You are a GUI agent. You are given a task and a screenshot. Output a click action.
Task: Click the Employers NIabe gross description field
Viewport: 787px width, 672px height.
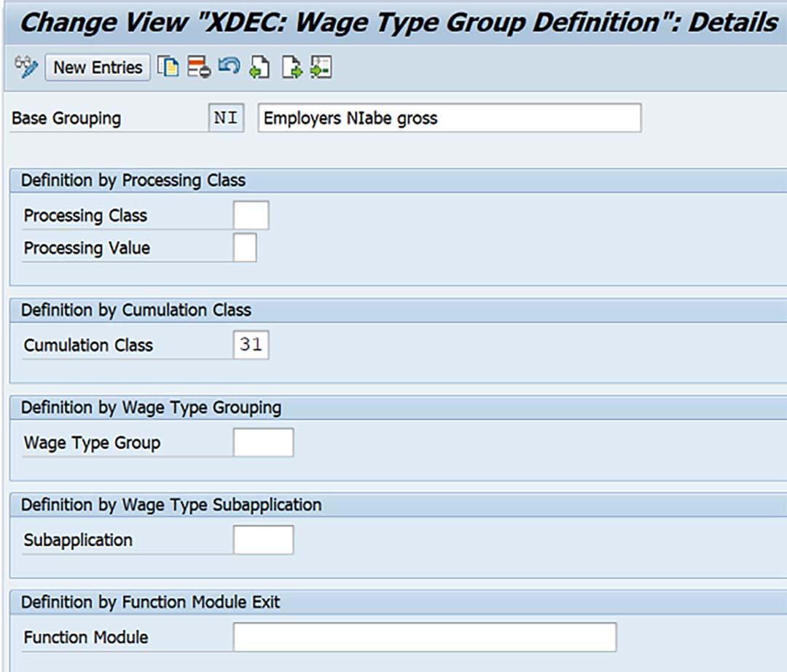pos(449,118)
